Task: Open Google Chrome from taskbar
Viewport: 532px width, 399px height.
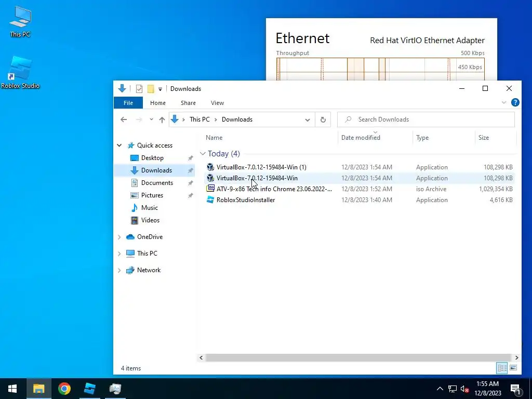Action: coord(64,389)
